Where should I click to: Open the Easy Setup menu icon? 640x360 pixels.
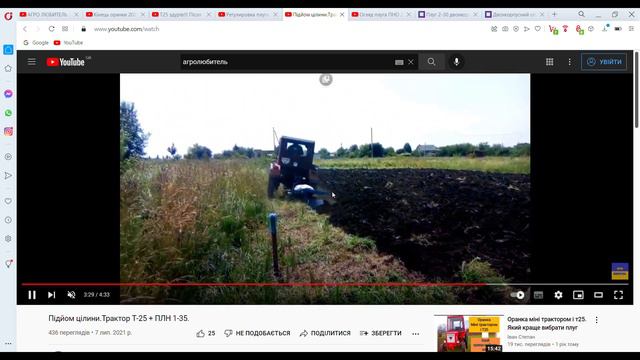point(631,29)
